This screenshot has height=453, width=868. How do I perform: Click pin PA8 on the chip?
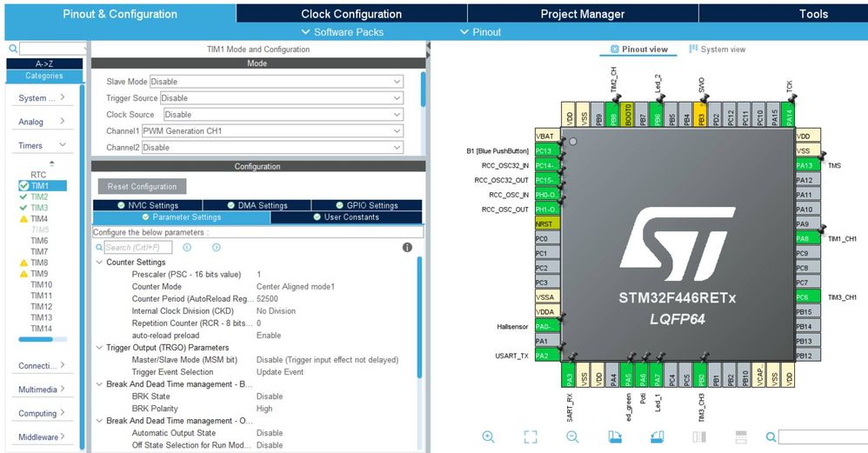tap(808, 238)
